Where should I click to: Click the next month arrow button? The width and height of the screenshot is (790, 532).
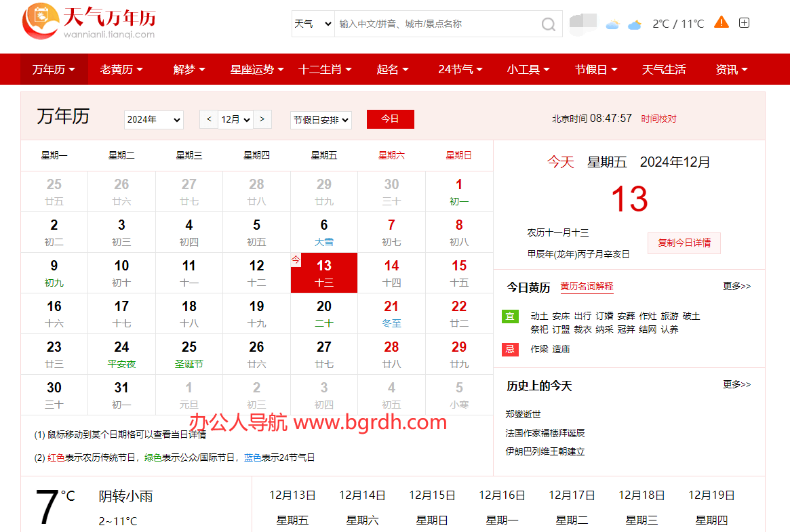(x=262, y=119)
